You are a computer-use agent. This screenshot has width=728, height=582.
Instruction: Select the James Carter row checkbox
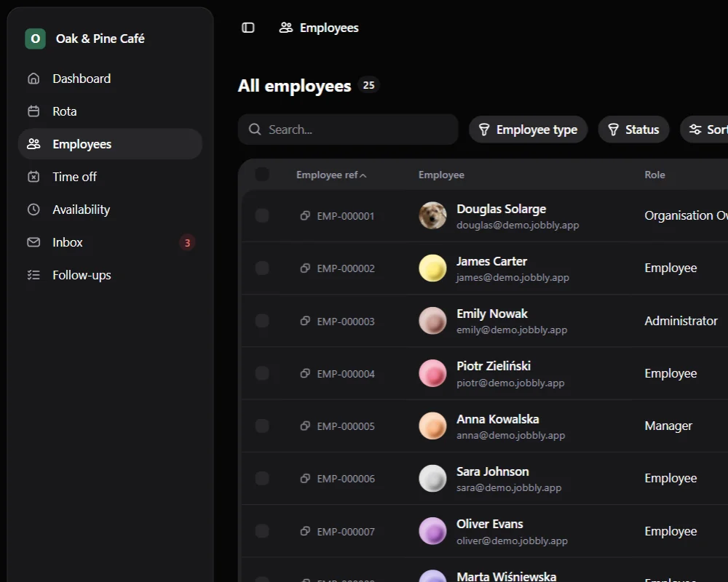pyautogui.click(x=262, y=268)
